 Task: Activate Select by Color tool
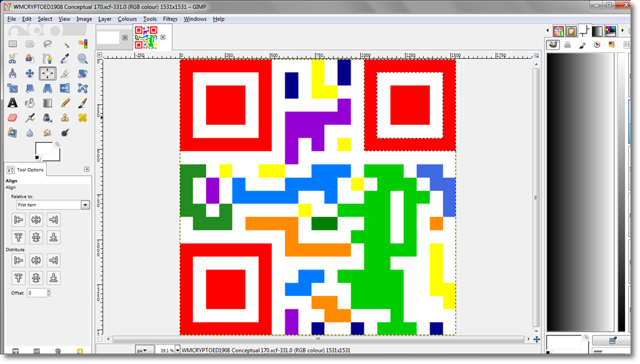tap(82, 44)
